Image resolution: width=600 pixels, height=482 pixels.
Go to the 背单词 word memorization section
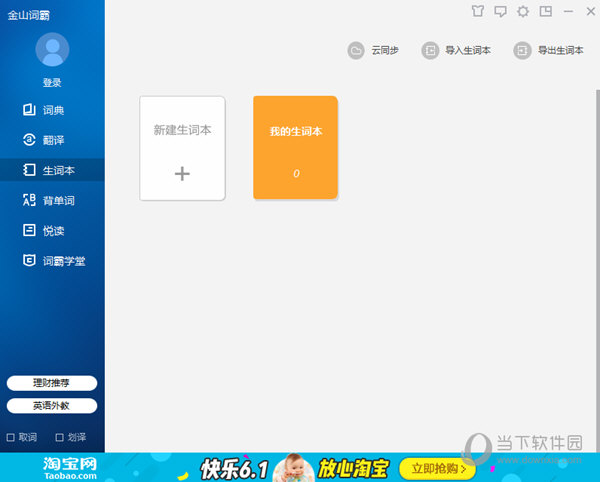click(x=52, y=200)
